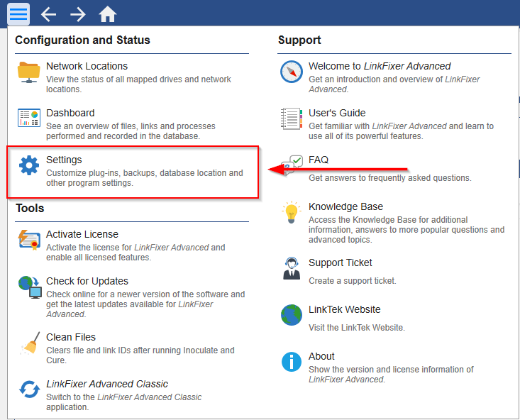Viewport: 520px width, 420px height.
Task: Click the LinkFixer Advanced Classic refresh icon
Action: [x=29, y=389]
